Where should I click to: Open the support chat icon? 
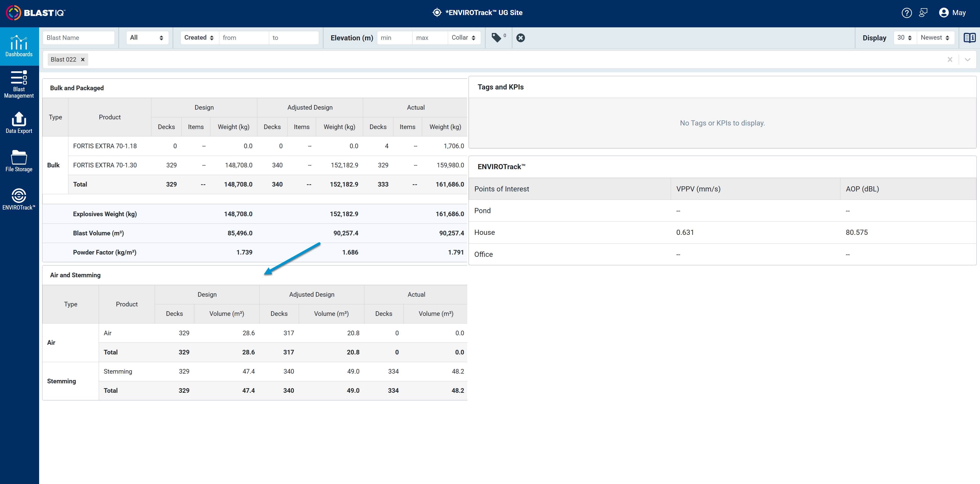[x=923, y=13]
